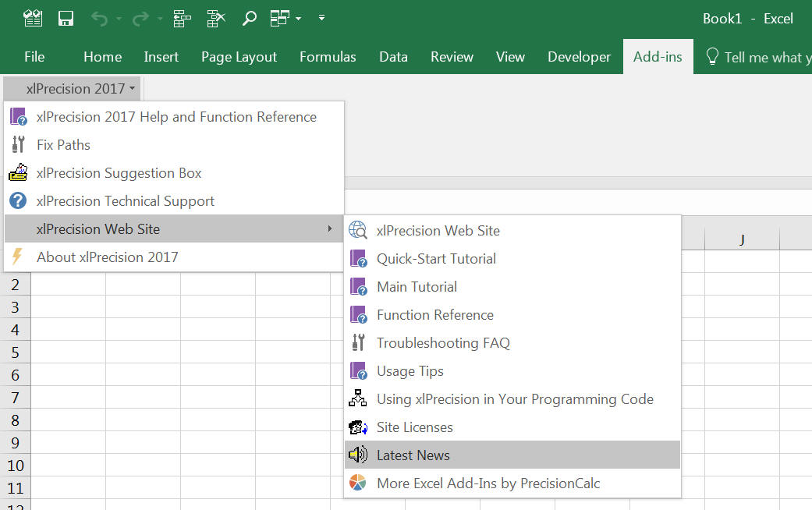Switch to the Insert tab
The height and width of the screenshot is (510, 812).
(x=161, y=56)
